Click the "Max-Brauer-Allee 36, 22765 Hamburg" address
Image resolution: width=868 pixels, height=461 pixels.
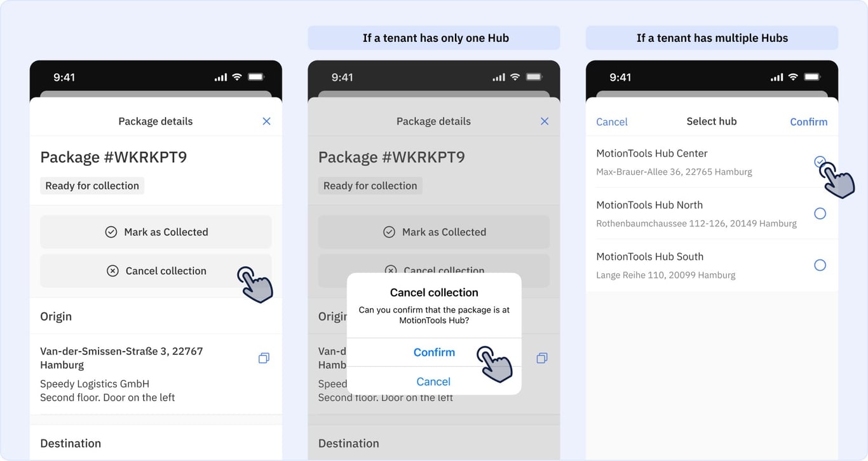[674, 172]
